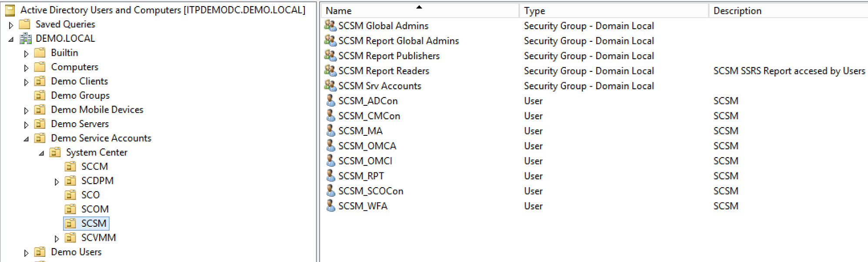The image size is (868, 262).
Task: Click the SCSM_SCOCon account name
Action: [371, 191]
